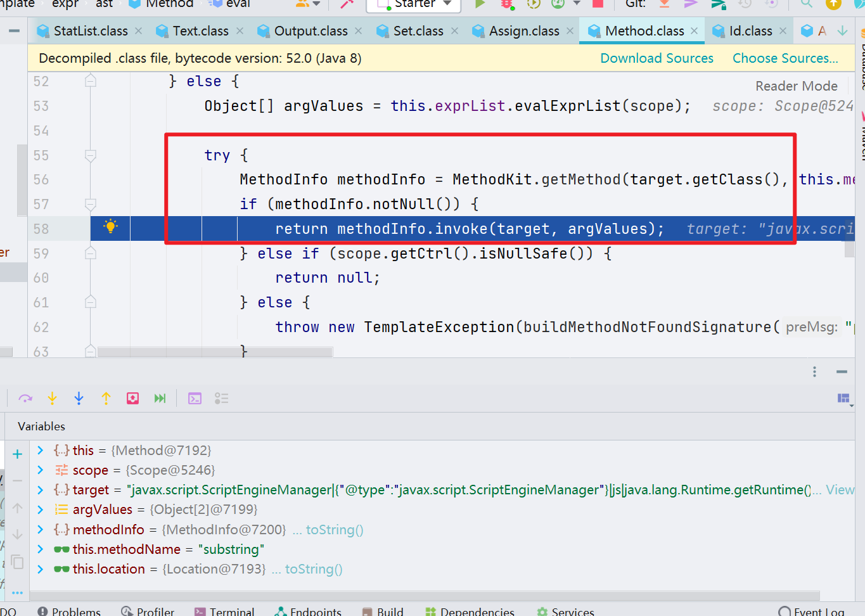865x616 pixels.
Task: Expand the target variable node
Action: pos(40,490)
